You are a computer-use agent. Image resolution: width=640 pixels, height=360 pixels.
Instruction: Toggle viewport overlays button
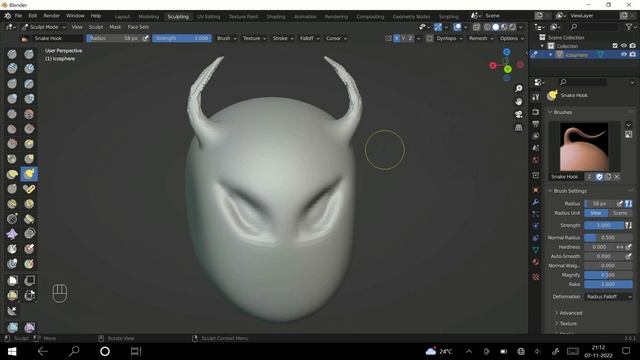click(458, 27)
